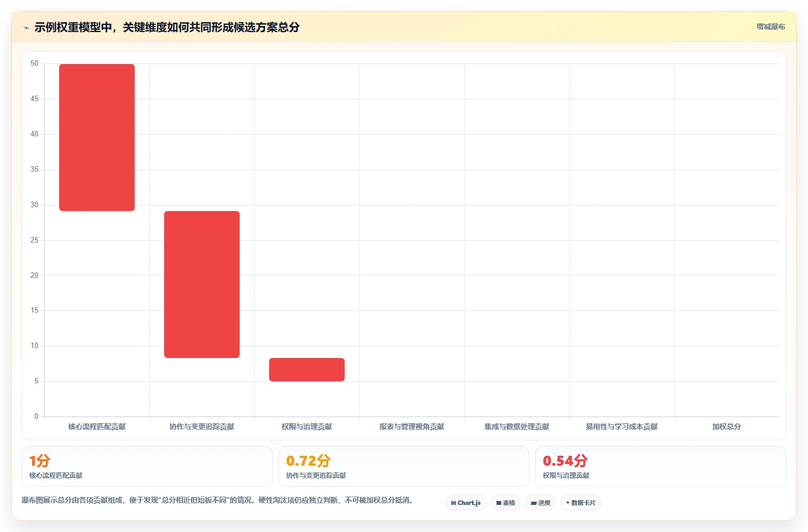Click the footnote text starting 瀑布图展示总分

[x=217, y=500]
